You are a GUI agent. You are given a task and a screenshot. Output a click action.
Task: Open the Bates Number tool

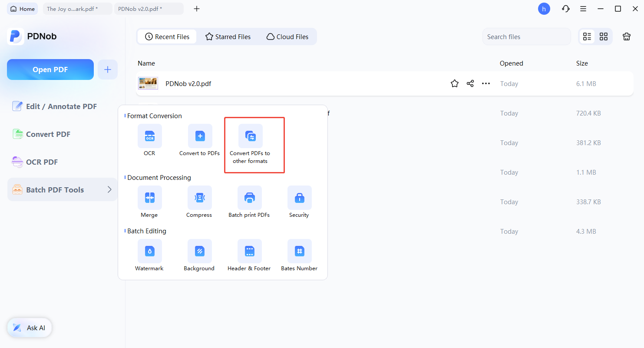pyautogui.click(x=299, y=251)
